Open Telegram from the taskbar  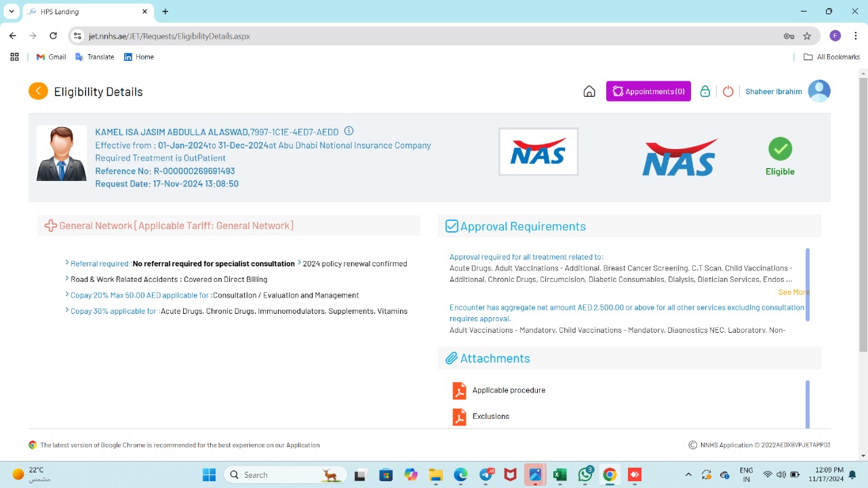click(x=486, y=474)
